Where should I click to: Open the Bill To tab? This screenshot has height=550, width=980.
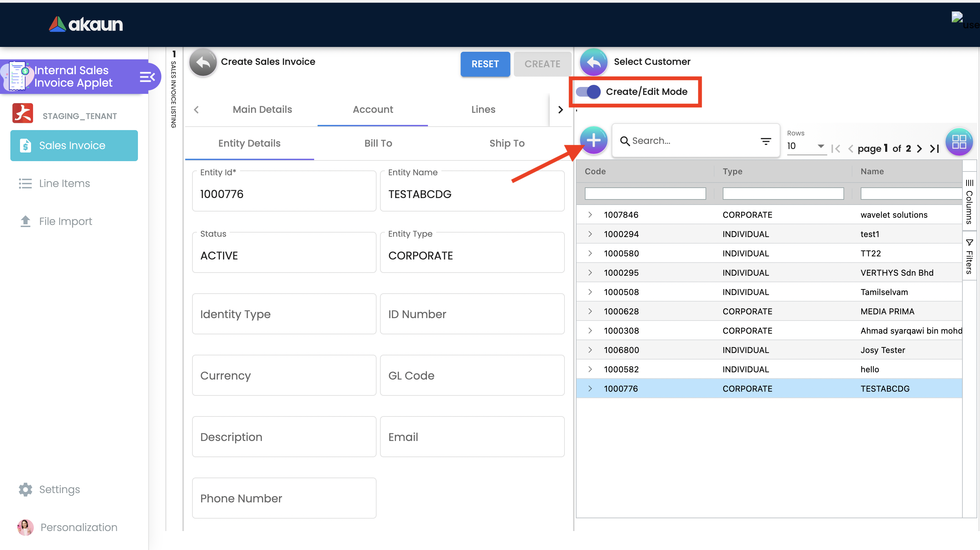[x=378, y=143]
